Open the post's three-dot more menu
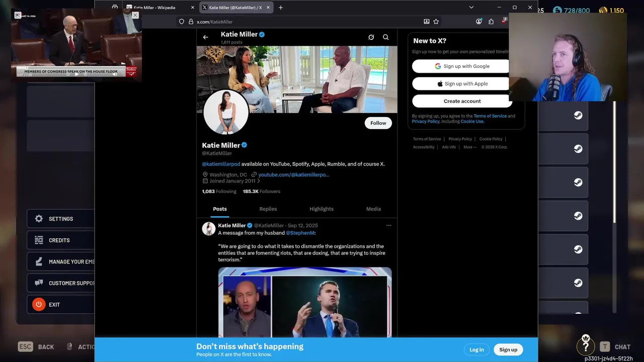Screen dimensions: 644x362 click(388, 225)
